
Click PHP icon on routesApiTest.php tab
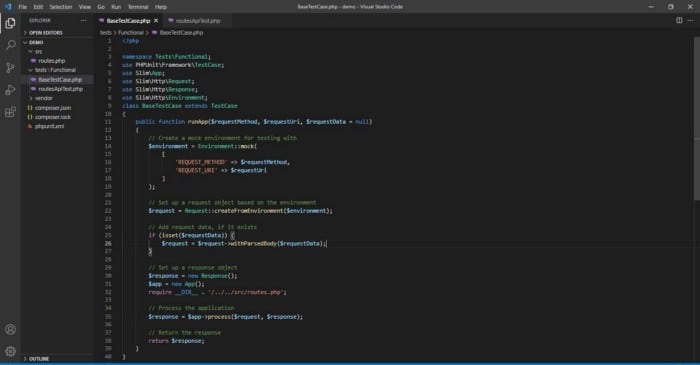tap(171, 21)
